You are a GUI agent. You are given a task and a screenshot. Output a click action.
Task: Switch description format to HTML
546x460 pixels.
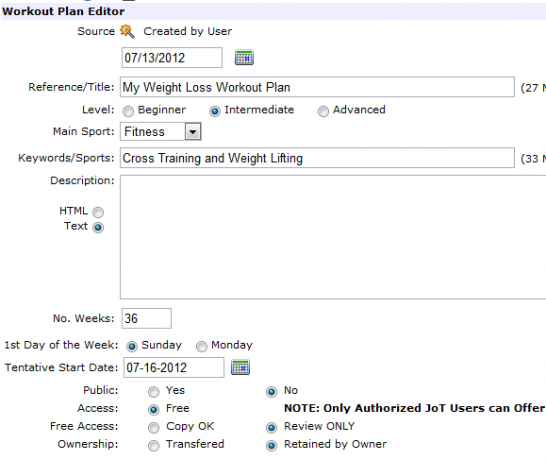(98, 212)
